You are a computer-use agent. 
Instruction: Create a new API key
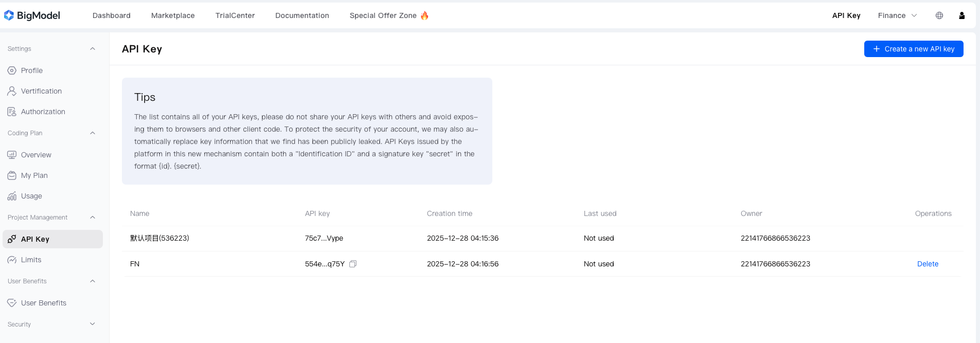[914, 49]
